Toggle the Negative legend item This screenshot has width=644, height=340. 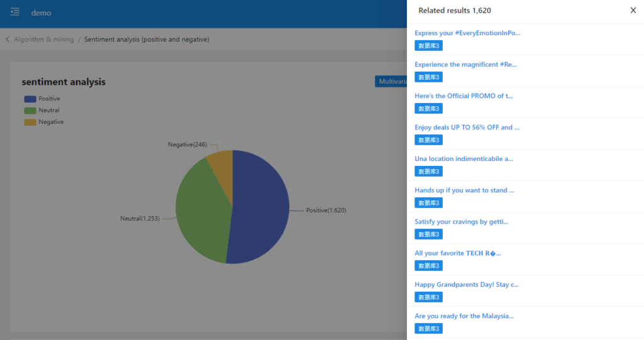tap(43, 122)
